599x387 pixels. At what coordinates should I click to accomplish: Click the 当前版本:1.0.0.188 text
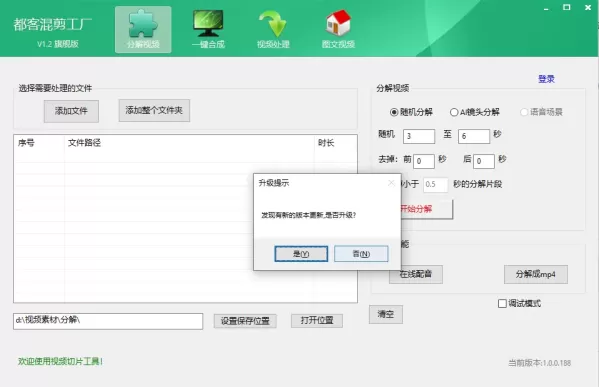tap(539, 363)
